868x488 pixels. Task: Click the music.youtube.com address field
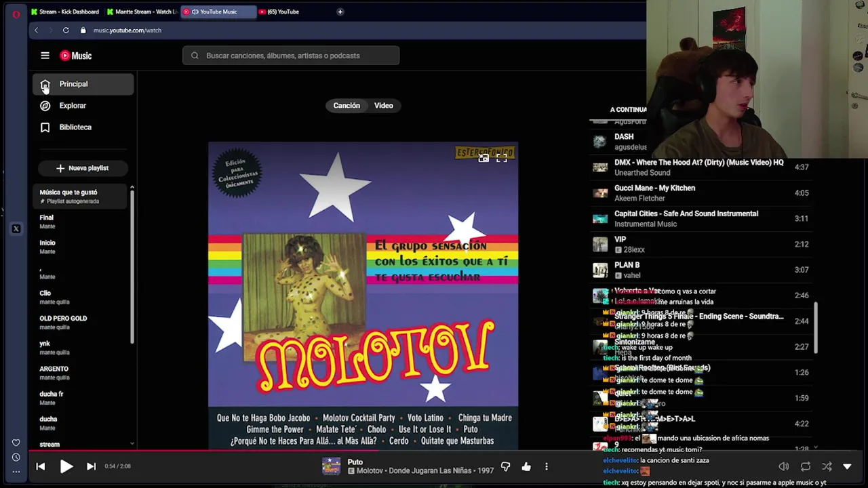(x=127, y=30)
